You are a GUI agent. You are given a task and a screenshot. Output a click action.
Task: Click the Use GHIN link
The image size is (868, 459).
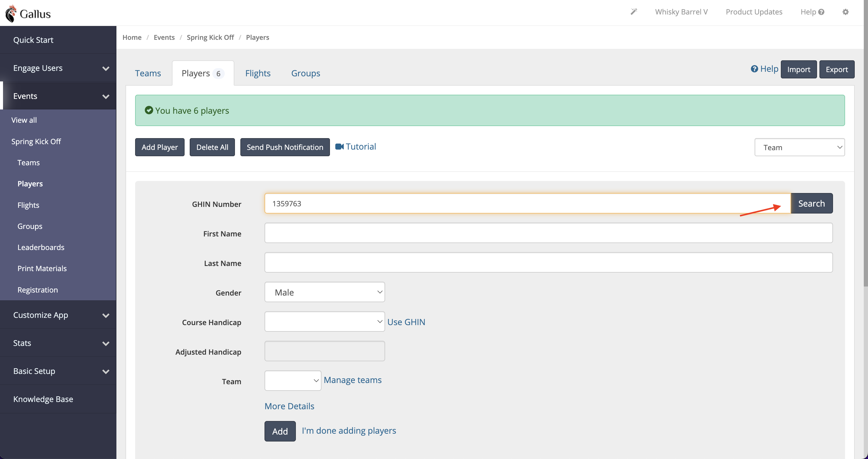pyautogui.click(x=406, y=322)
